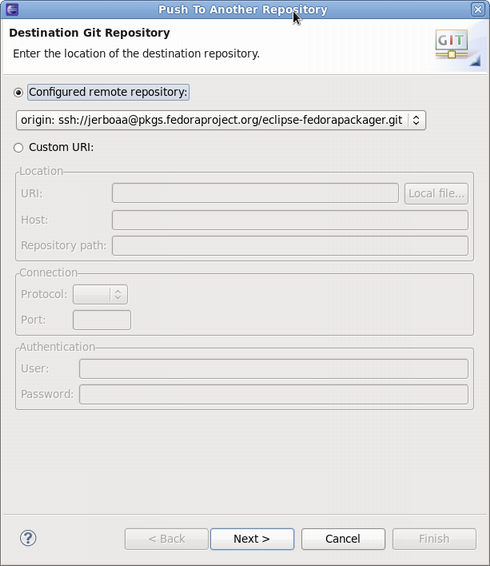This screenshot has width=490, height=566.
Task: Select the Custom URI radio button
Action: [x=18, y=148]
